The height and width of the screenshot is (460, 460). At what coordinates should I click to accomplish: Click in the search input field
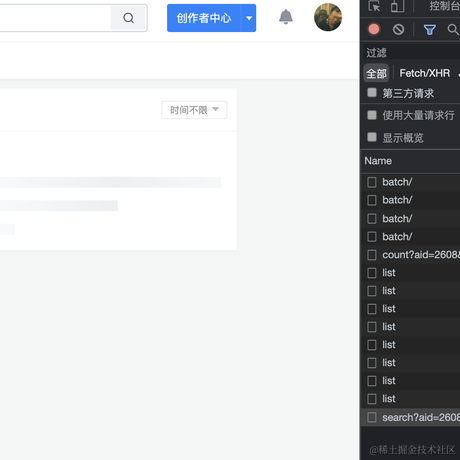(x=55, y=18)
